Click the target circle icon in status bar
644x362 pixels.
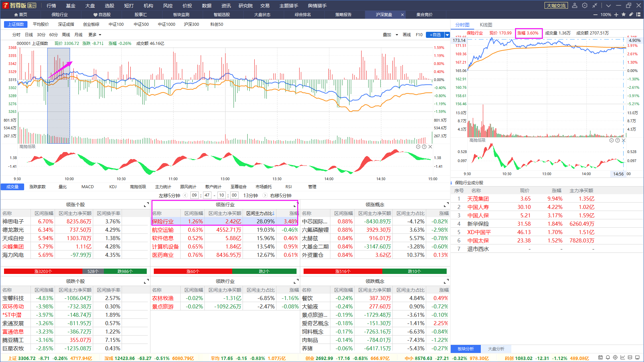point(615,358)
